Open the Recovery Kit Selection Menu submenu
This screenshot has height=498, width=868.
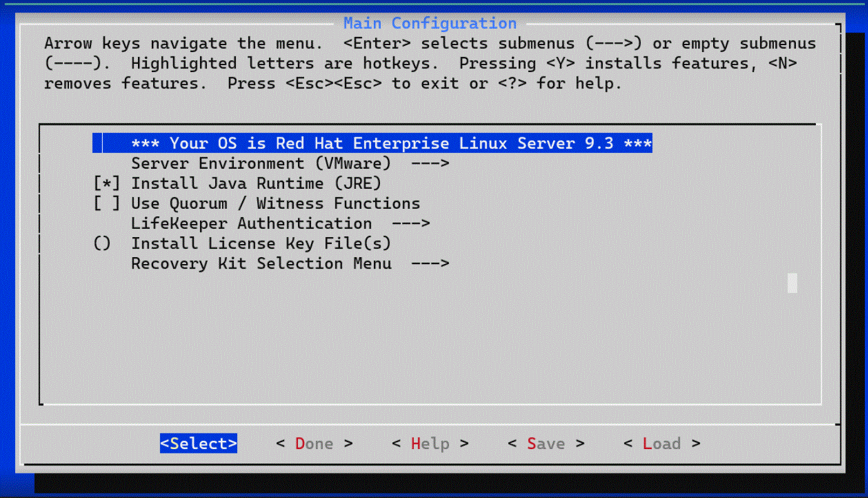click(x=290, y=264)
